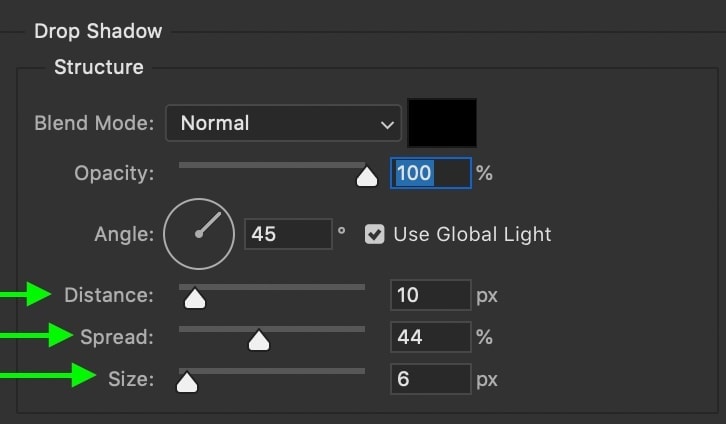Click the Opacity label text
The image size is (726, 424).
click(114, 174)
